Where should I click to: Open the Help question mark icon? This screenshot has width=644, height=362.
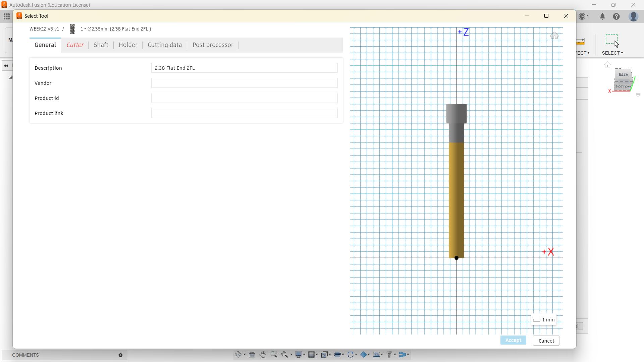616,16
